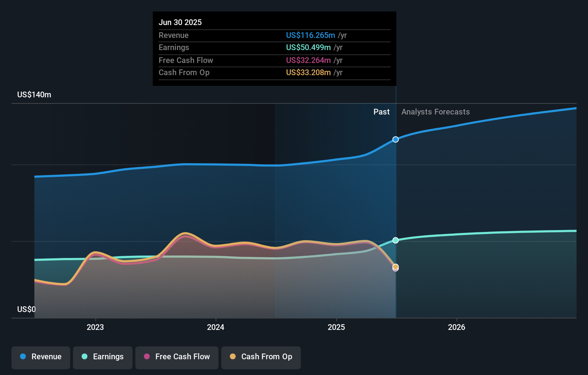Click the Cash From Op row label in tooltip

(184, 72)
